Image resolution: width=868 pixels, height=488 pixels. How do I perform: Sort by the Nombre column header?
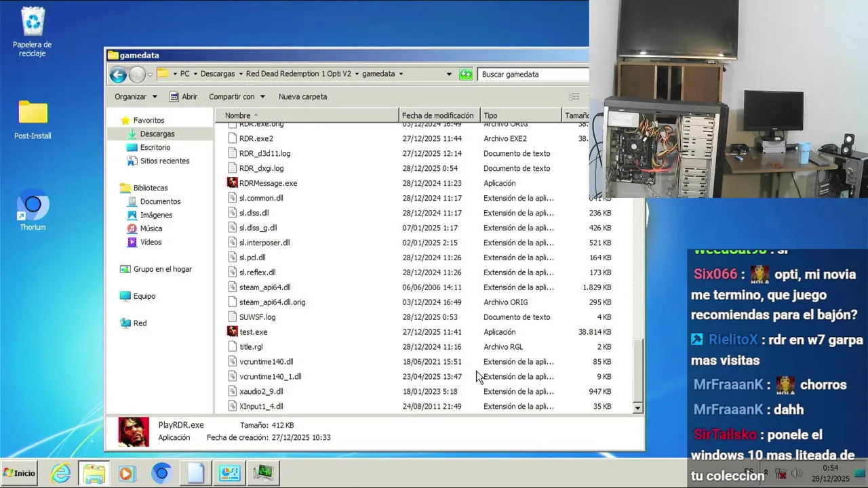(307, 115)
